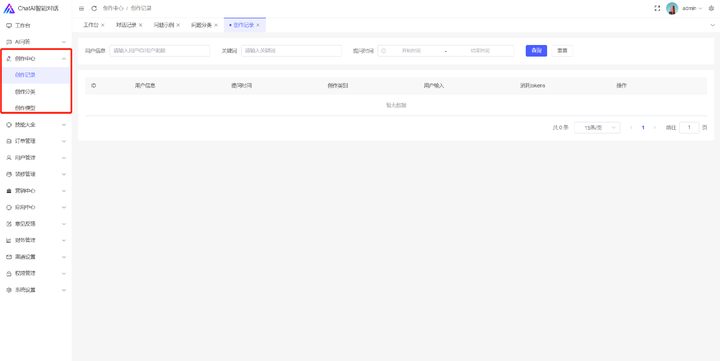Click the ChatAI logo in sidebar header
Screen dimensions: 720x361
coord(9,8)
